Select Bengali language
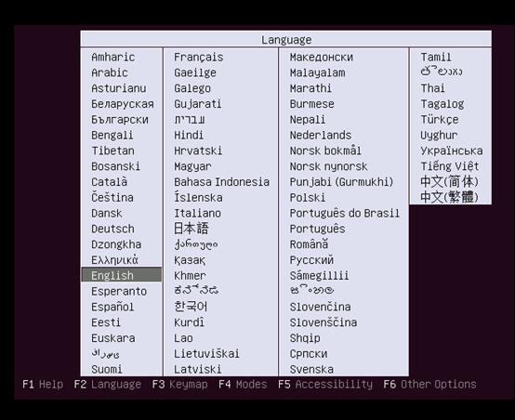The width and height of the screenshot is (515, 420). 112,135
